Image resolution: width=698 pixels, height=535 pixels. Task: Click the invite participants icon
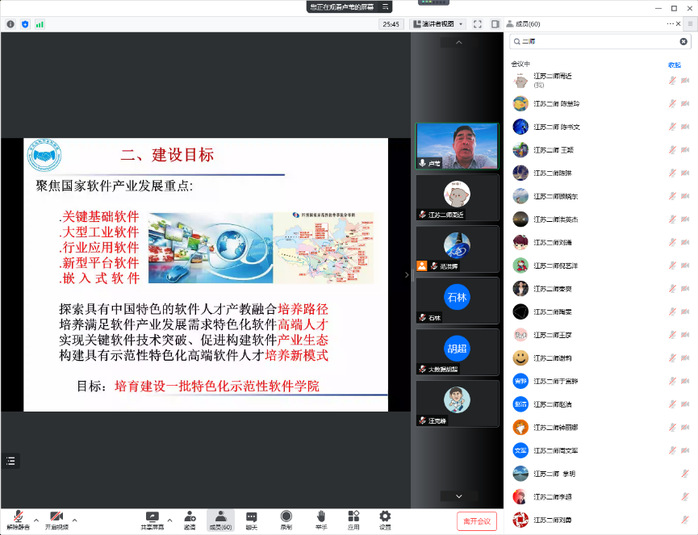pos(189,516)
